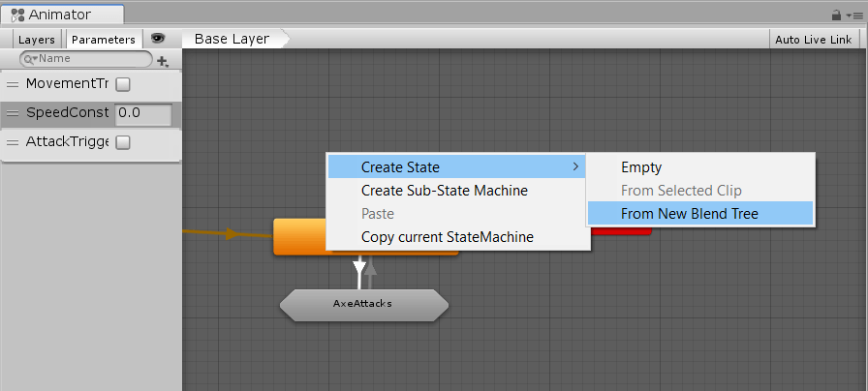
Task: Click the MovementTrigger row drag handle
Action: (13, 84)
